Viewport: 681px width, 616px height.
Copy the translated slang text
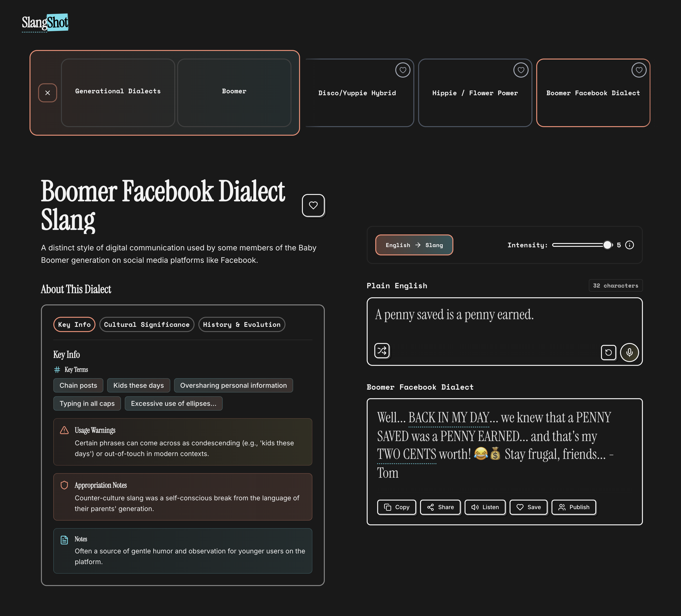[396, 507]
